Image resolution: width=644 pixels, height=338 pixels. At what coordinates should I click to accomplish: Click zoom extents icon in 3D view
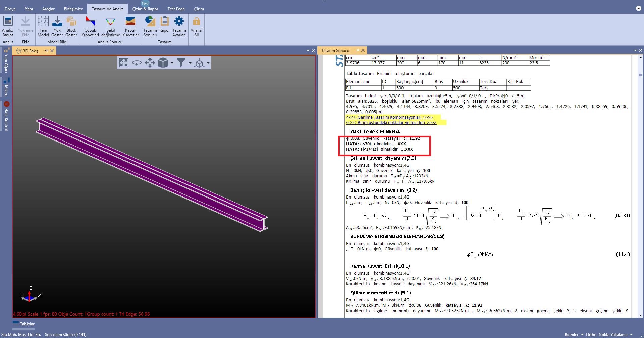pyautogui.click(x=124, y=63)
